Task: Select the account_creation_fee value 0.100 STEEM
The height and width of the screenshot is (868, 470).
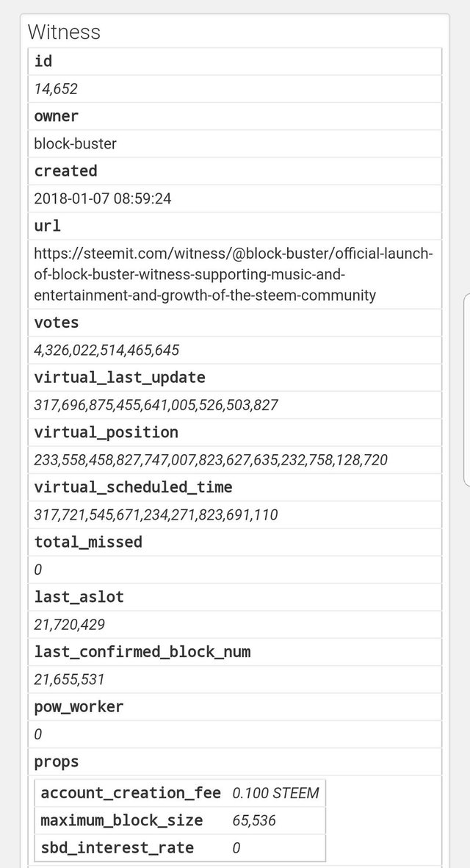Action: click(x=275, y=793)
